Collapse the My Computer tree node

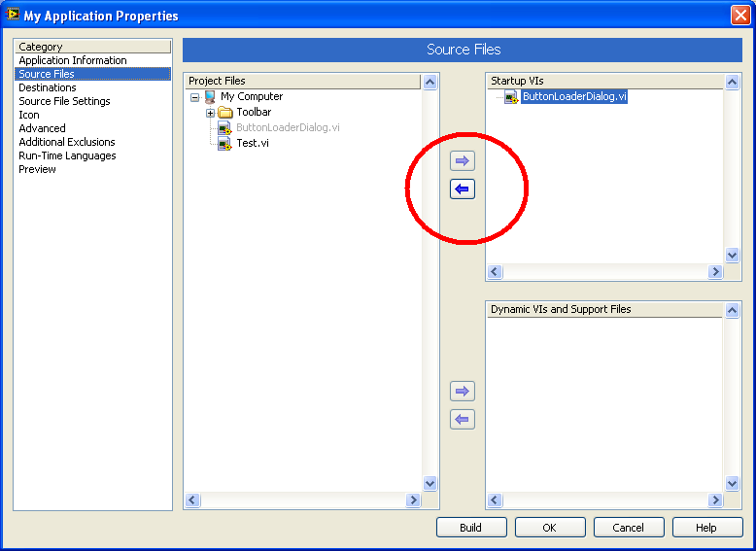pos(194,97)
